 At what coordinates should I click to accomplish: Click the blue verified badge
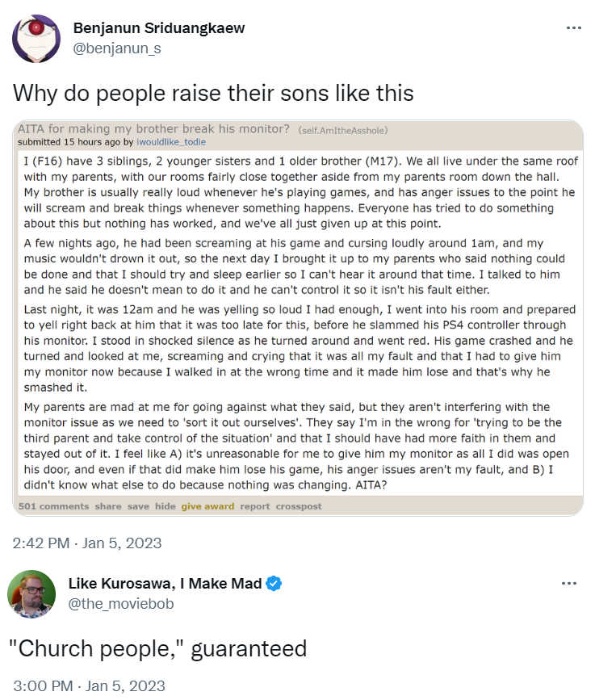click(x=274, y=584)
